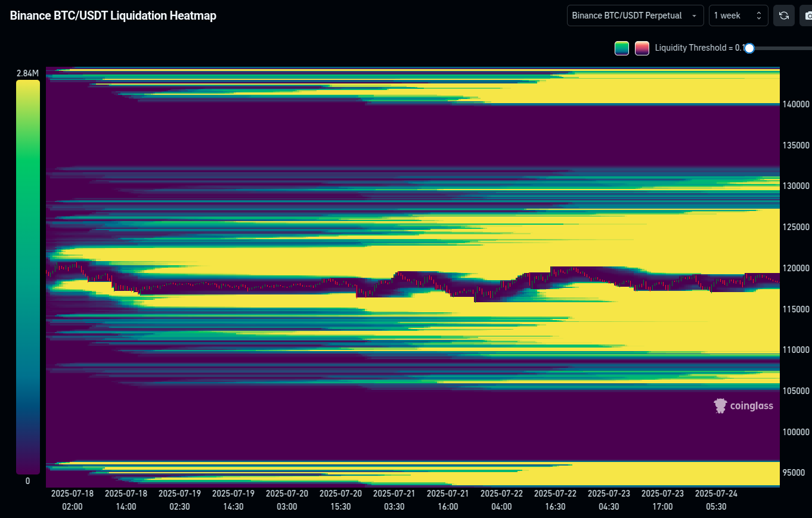This screenshot has height=518, width=812.
Task: Click the heatmap color scale legend bar
Action: (28, 277)
